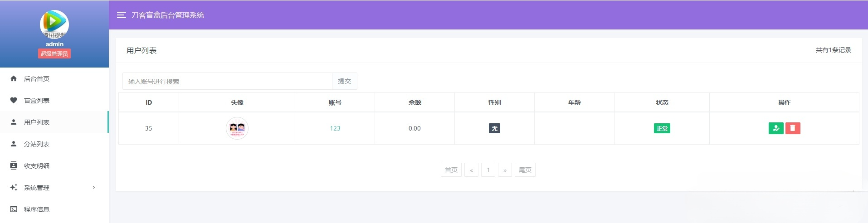The width and height of the screenshot is (868, 223).
Task: Click the green edit user icon
Action: (x=776, y=128)
